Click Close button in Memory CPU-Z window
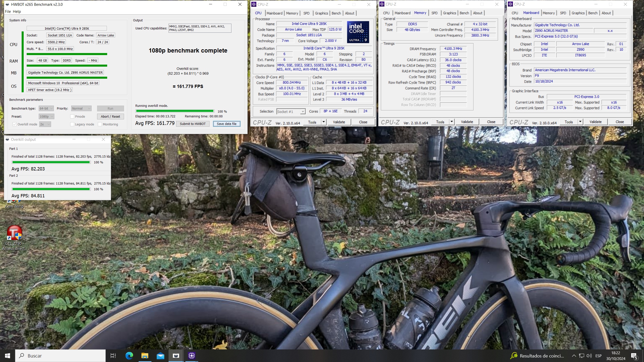The height and width of the screenshot is (362, 644). [491, 122]
